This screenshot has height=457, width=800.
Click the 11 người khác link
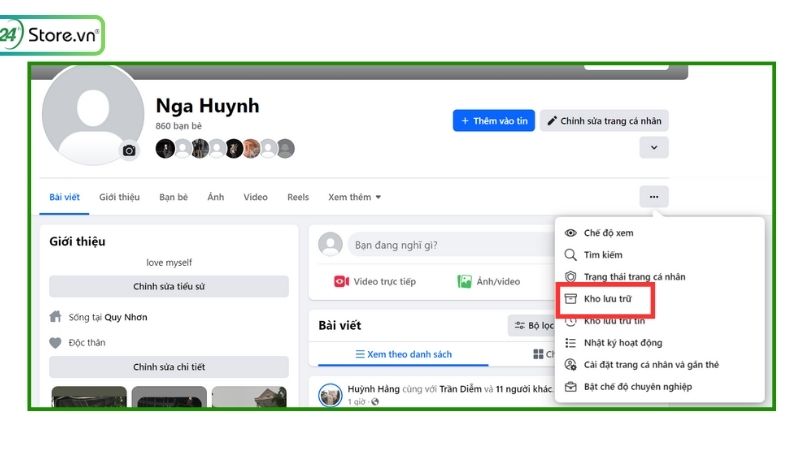[x=524, y=389]
